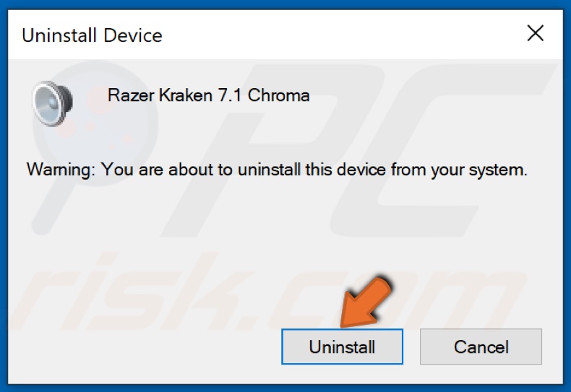The width and height of the screenshot is (571, 392).
Task: Click the blue-outlined focused Uninstall button
Action: (342, 347)
